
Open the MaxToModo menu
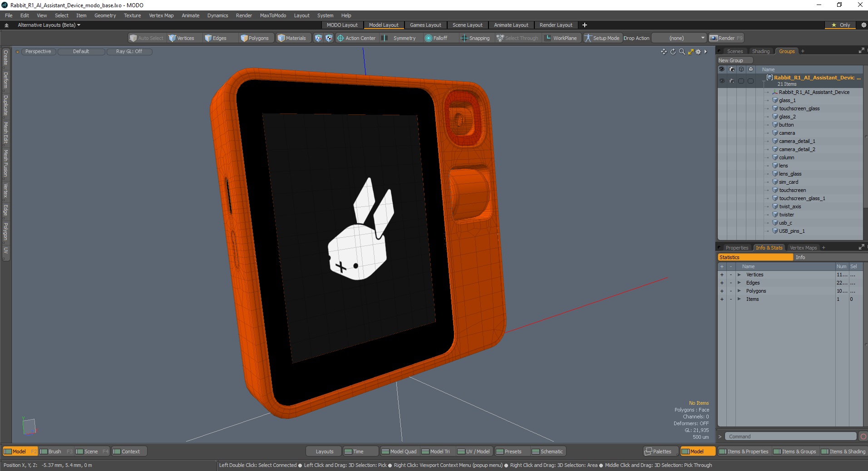[x=273, y=15]
